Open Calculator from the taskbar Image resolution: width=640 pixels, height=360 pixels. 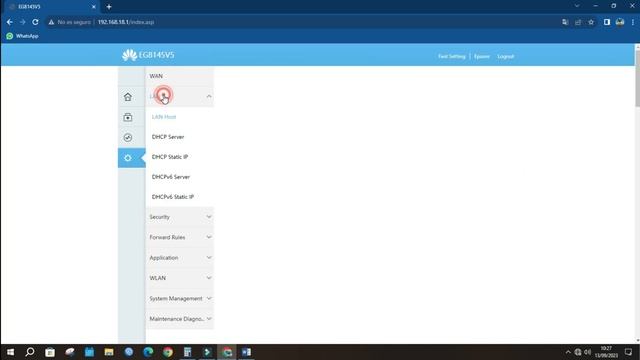click(x=187, y=352)
